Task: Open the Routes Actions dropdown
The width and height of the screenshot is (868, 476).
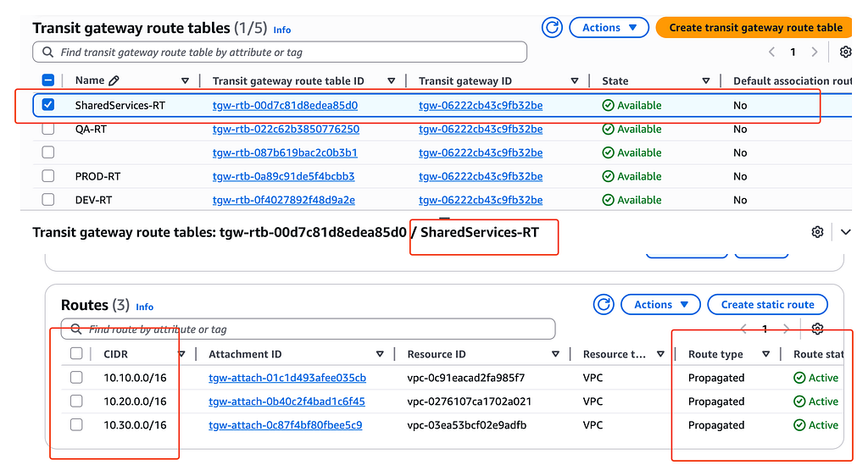Action: 660,305
